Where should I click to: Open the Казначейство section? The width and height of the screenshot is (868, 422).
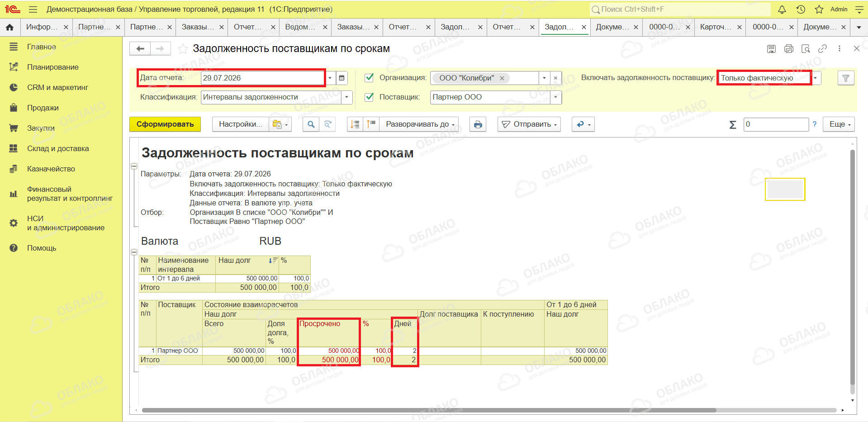coord(51,169)
